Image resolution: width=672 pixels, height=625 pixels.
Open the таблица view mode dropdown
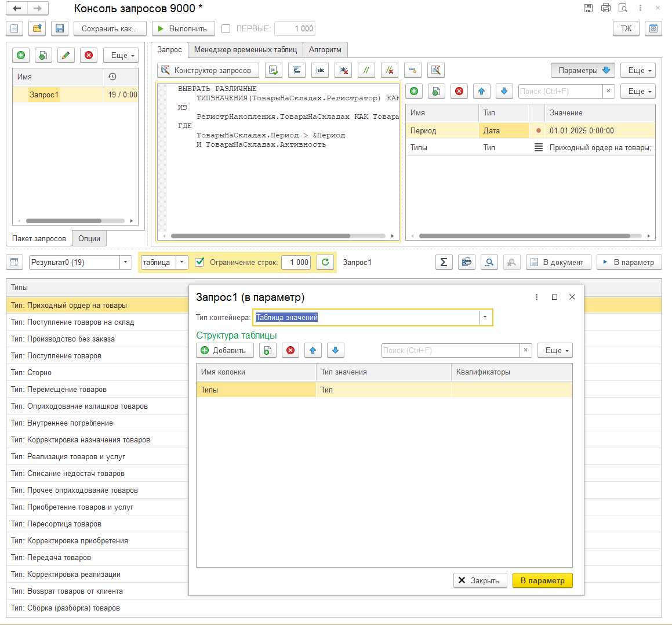182,262
